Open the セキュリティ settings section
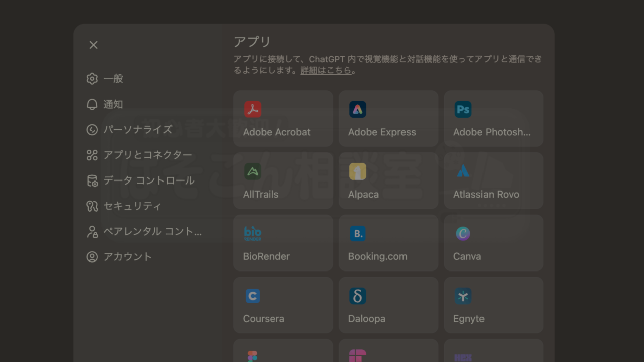The image size is (644, 362). (x=131, y=206)
